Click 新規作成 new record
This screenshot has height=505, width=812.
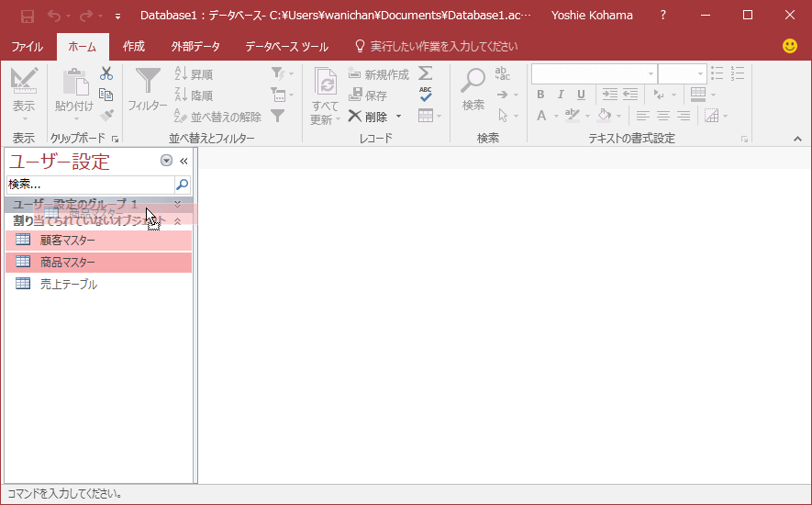point(379,74)
